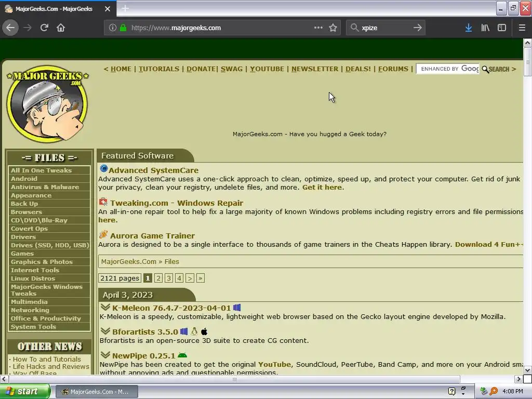
Task: Open Antivirus & Malware category
Action: 45,187
